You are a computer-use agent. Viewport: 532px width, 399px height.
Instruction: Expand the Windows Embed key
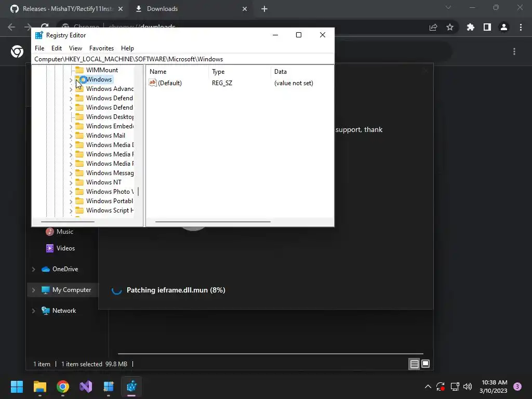click(71, 127)
